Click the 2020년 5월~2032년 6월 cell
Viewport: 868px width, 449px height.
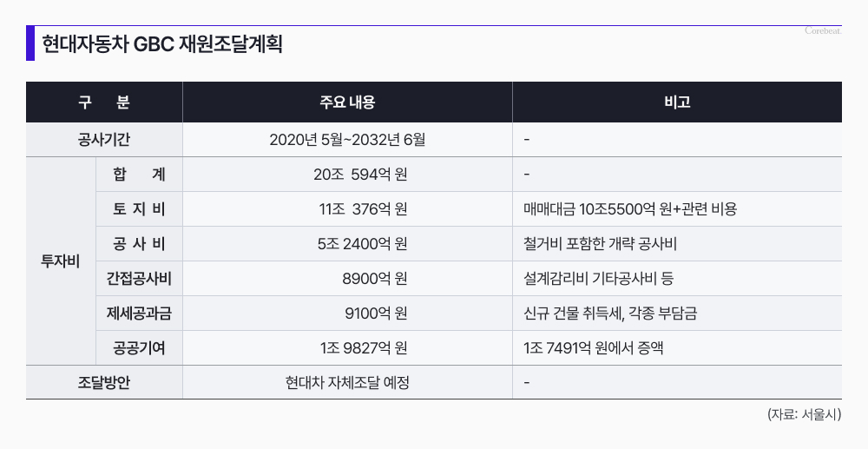[x=347, y=139]
